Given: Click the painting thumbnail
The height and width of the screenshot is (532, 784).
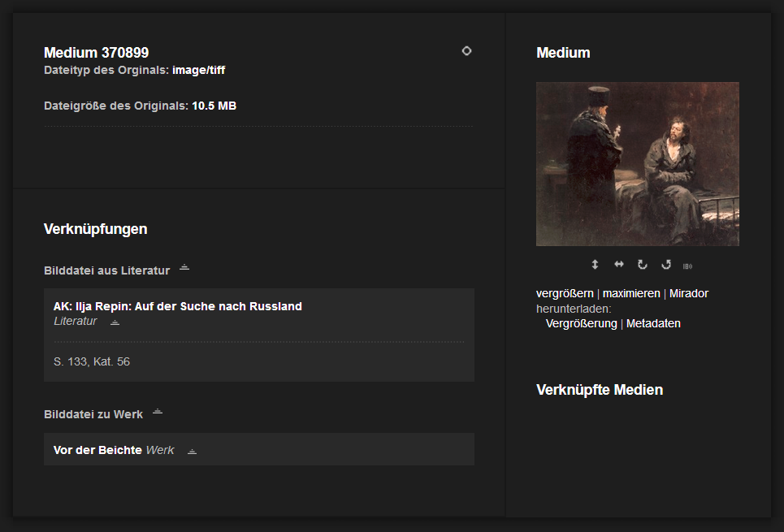Looking at the screenshot, I should [x=638, y=164].
